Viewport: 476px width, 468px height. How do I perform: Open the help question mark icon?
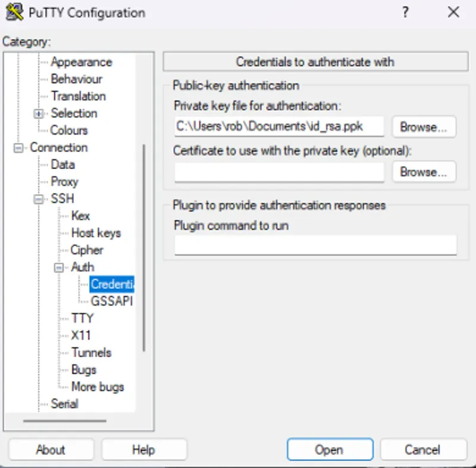(406, 13)
